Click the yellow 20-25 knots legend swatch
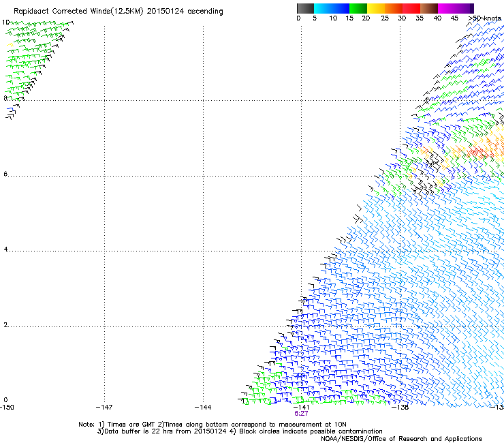Image resolution: width=504 pixels, height=443 pixels. (x=376, y=8)
